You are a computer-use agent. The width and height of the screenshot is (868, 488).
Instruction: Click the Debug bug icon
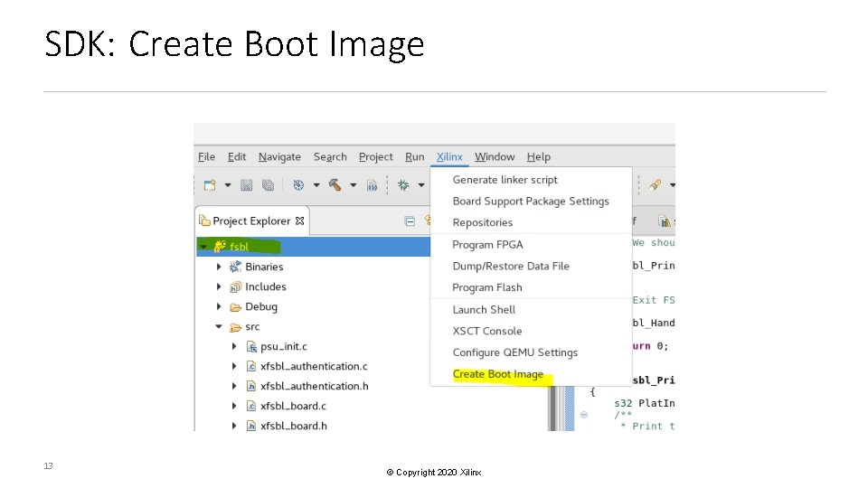pos(403,185)
